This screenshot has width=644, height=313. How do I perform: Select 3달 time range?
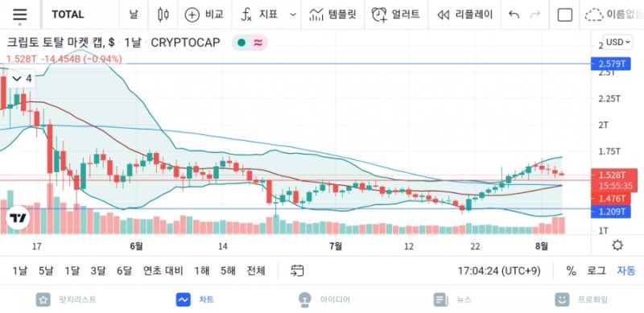pos(97,270)
